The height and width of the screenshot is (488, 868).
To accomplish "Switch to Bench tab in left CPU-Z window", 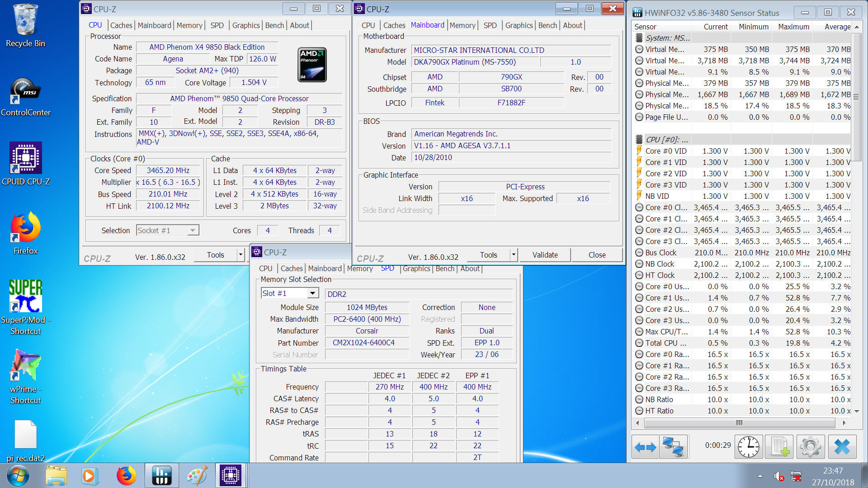I will 274,25.
